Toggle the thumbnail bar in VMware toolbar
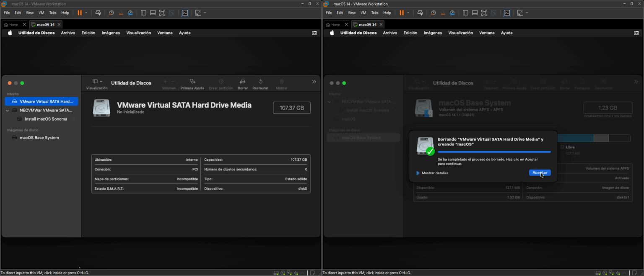 [153, 13]
